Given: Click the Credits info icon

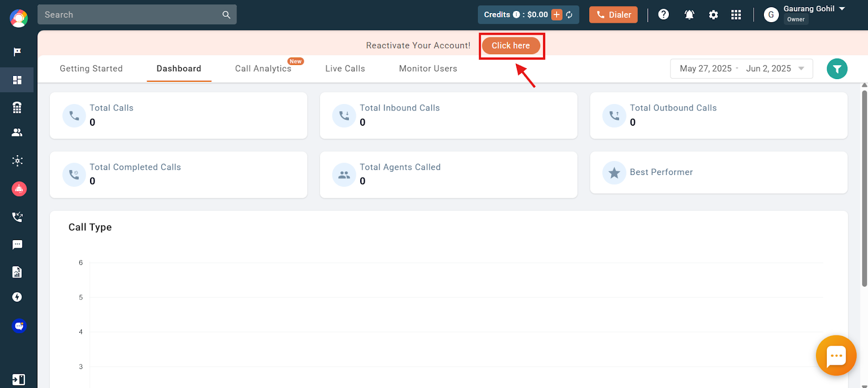Looking at the screenshot, I should pos(516,15).
